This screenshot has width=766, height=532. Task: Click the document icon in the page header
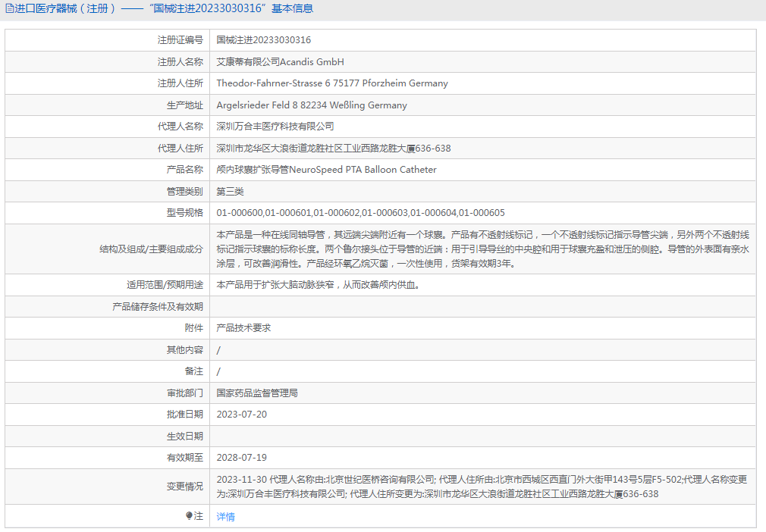(9, 9)
